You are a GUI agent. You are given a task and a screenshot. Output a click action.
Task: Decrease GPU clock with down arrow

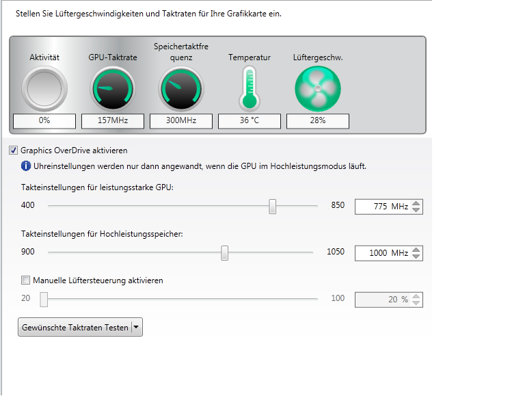[x=416, y=210]
